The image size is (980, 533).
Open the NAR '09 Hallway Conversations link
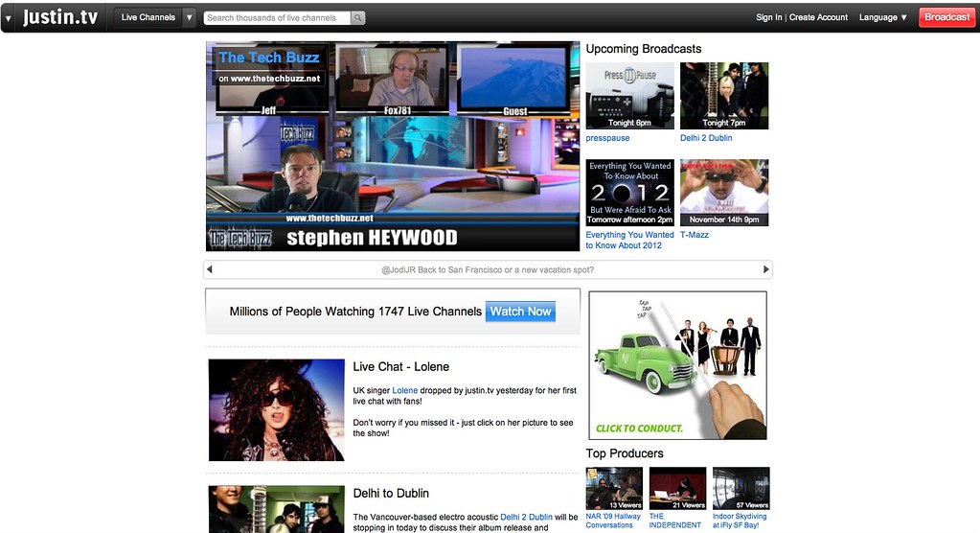(x=613, y=521)
